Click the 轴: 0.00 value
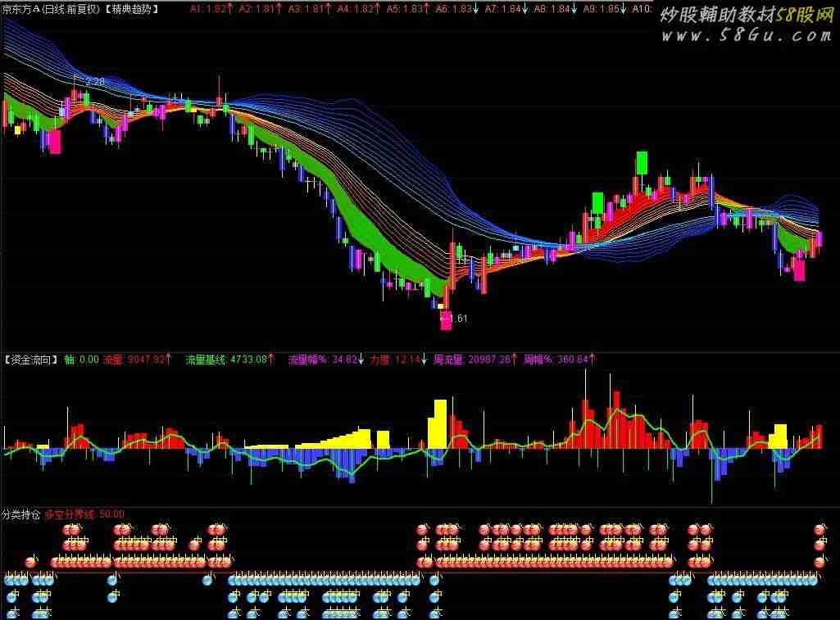840x620 pixels. pyautogui.click(x=81, y=360)
